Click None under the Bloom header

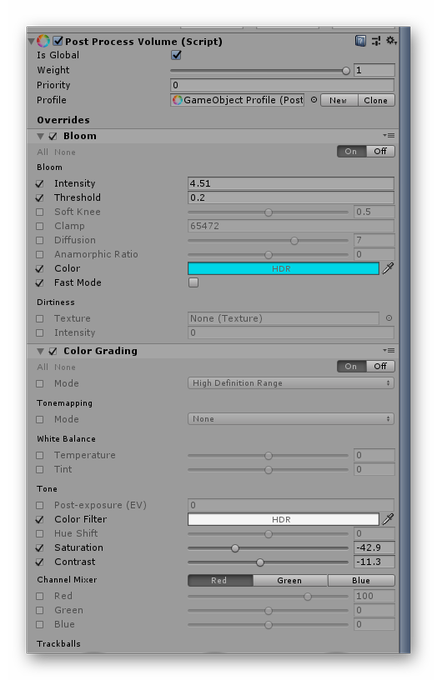point(65,152)
